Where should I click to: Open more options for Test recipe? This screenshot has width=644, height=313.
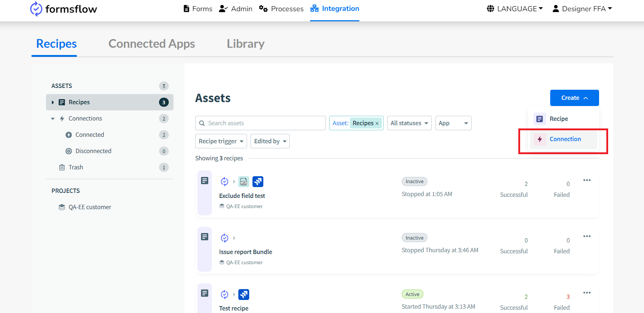[587, 293]
